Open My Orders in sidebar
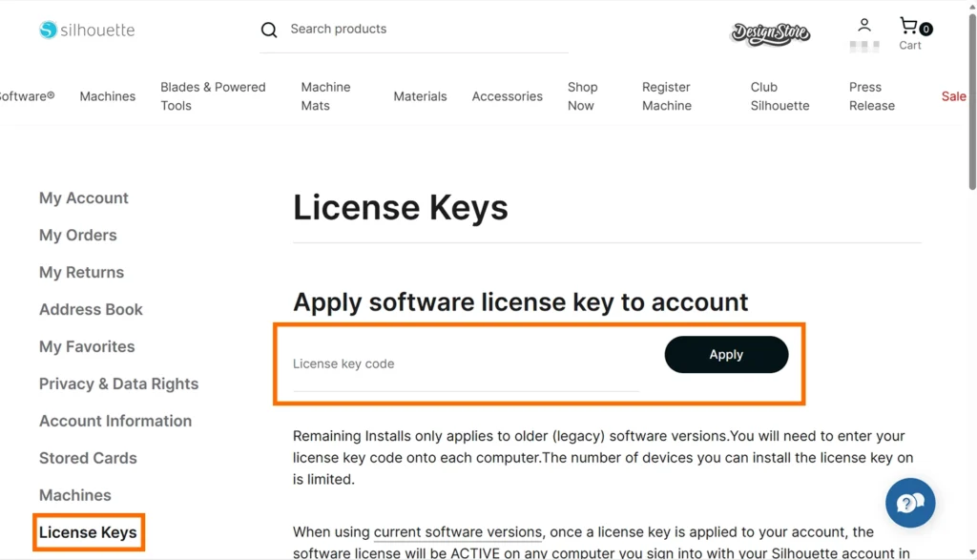Image resolution: width=977 pixels, height=560 pixels. (x=78, y=236)
